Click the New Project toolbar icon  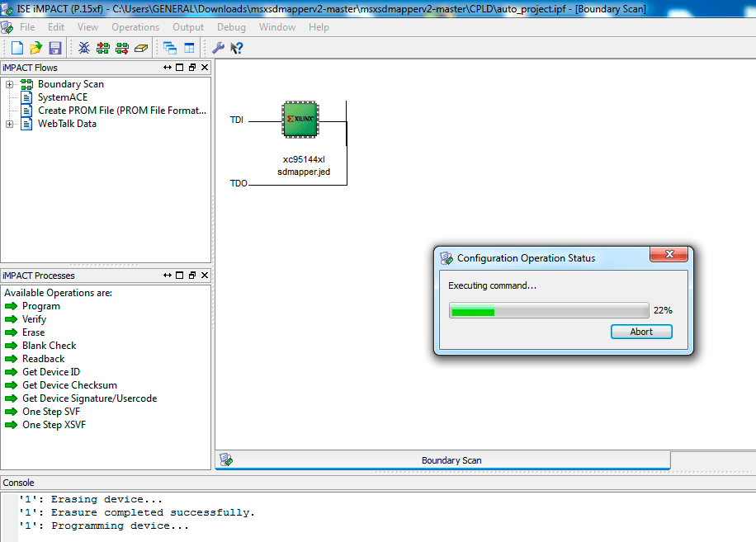tap(17, 48)
